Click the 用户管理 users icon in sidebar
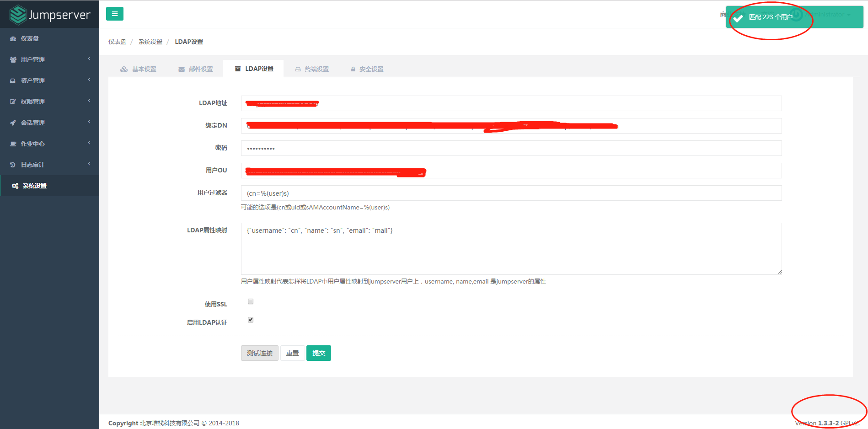868x429 pixels. (13, 59)
